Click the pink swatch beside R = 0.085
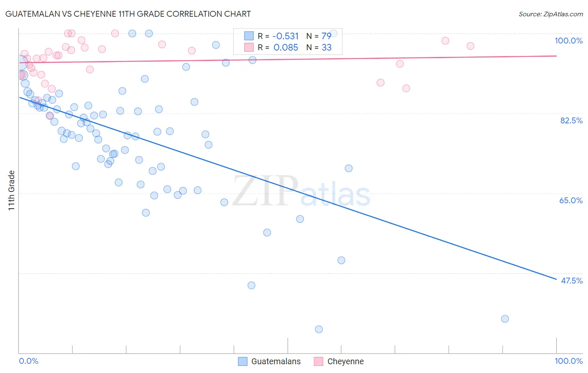The height and width of the screenshot is (373, 588). pyautogui.click(x=249, y=47)
